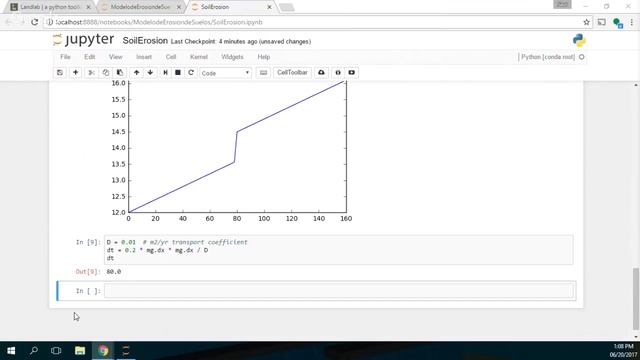The image size is (640, 360).
Task: Bookmark the page with the star icon
Action: coord(587,22)
